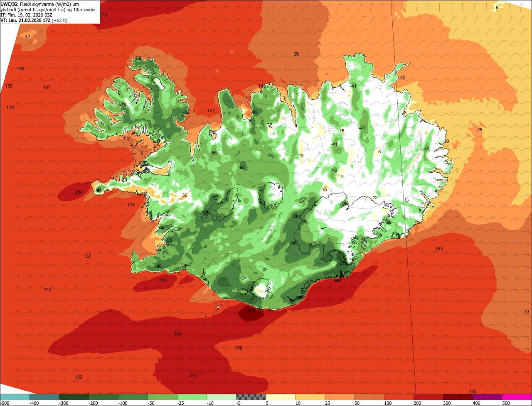Click the purple 400 to 500 legend swatch
This screenshot has height=406, width=532.
point(488,397)
